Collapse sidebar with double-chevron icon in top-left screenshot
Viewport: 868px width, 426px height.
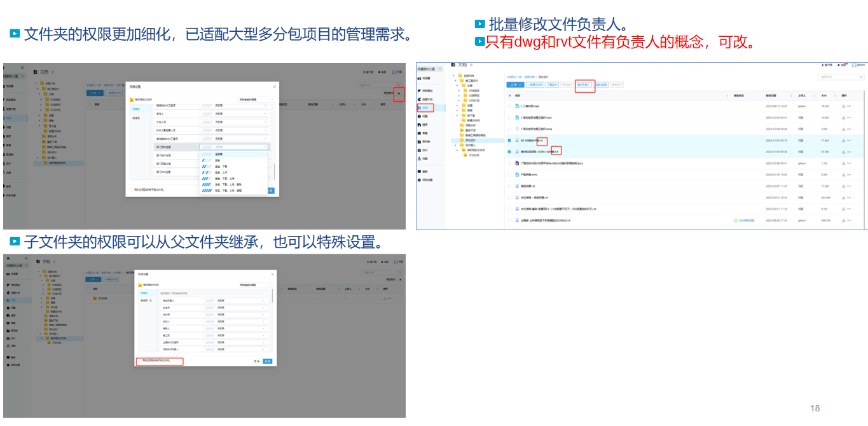22,67
